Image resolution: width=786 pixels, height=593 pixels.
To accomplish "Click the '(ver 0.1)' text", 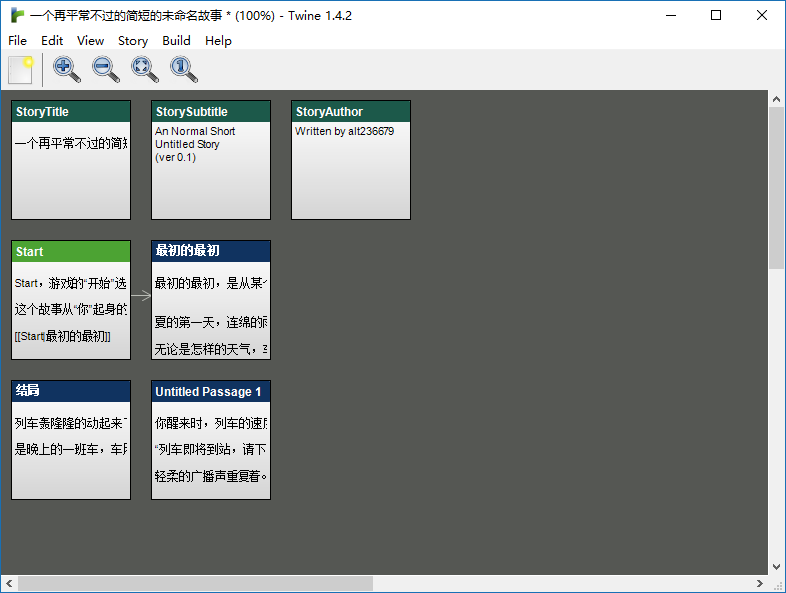I will [175, 157].
